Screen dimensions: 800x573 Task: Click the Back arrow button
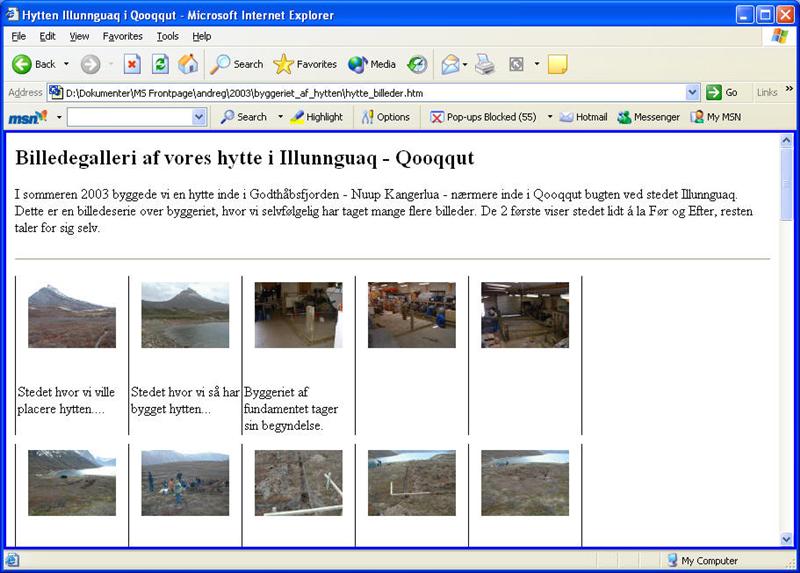(34, 64)
